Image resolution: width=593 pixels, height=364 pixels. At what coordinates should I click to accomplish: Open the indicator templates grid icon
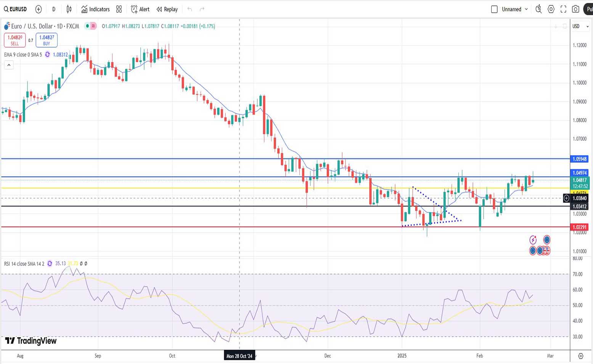pyautogui.click(x=119, y=9)
